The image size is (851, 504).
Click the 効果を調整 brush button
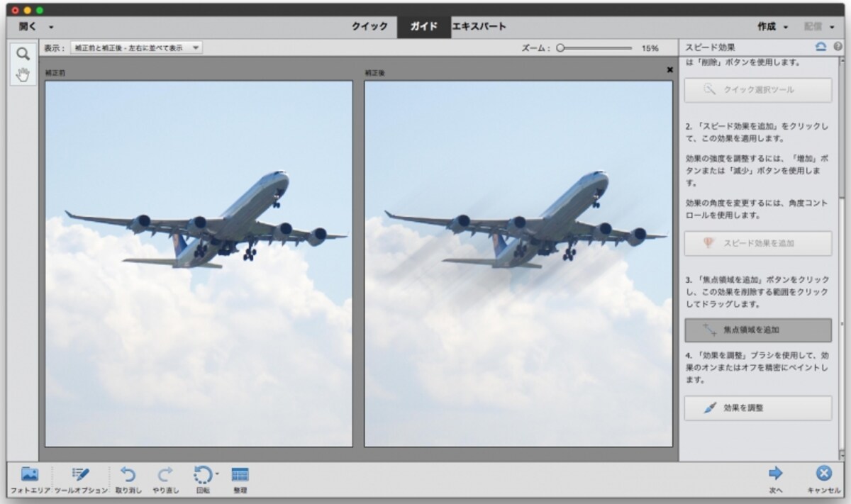point(758,408)
